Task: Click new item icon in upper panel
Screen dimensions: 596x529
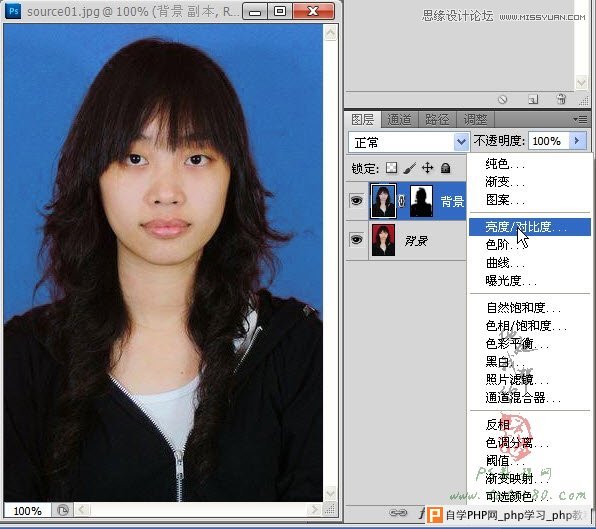Action: click(533, 100)
